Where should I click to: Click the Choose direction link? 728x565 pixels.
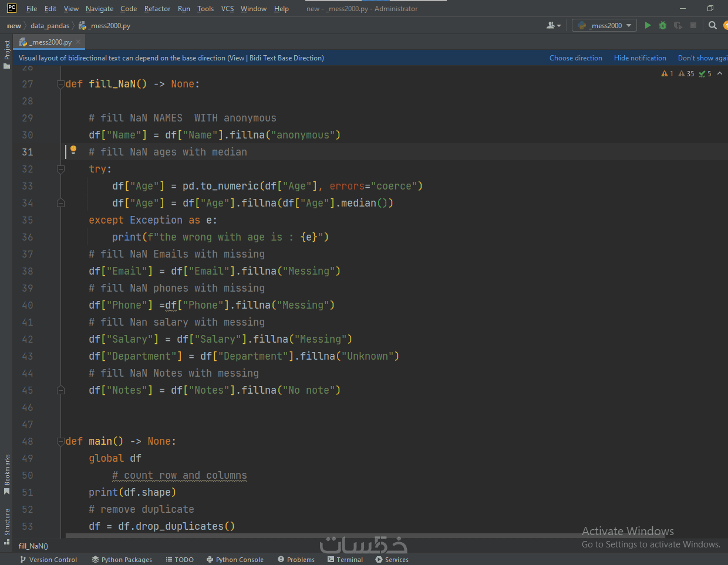coord(576,58)
